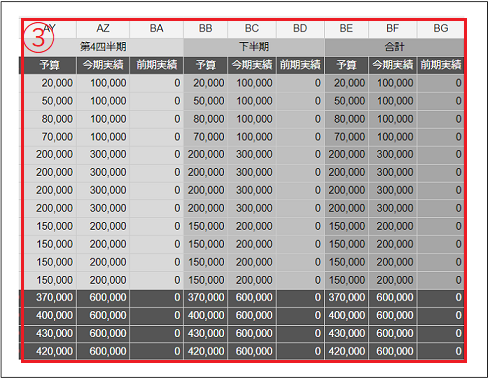The image size is (490, 379).
Task: Click 前期実績 header in column BD
Action: click(300, 65)
